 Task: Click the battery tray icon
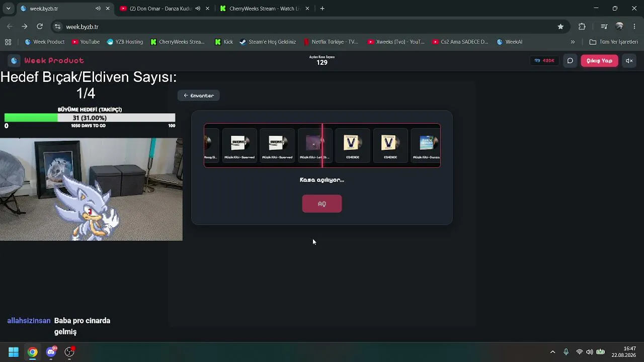pos(600,352)
